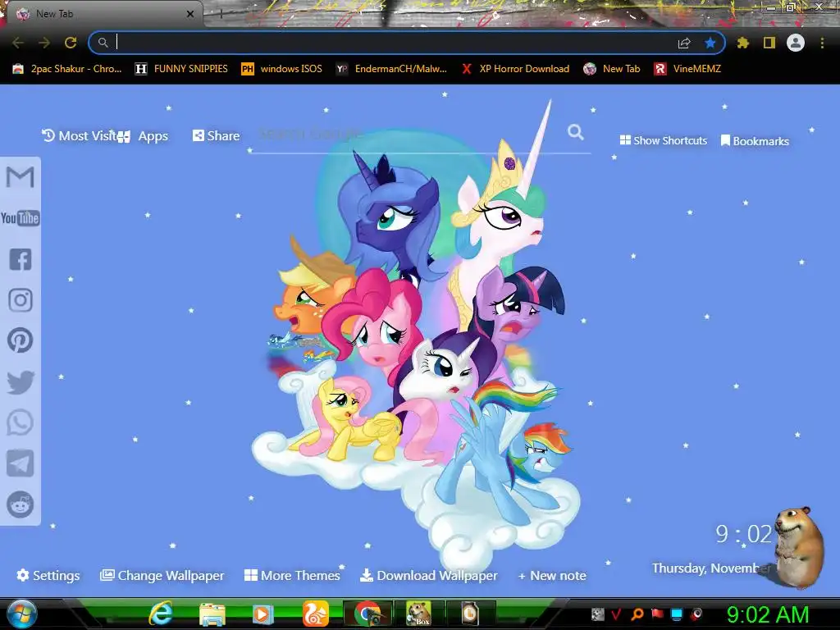The height and width of the screenshot is (630, 840).
Task: Open Reddit shortcut in sidebar
Action: point(21,504)
